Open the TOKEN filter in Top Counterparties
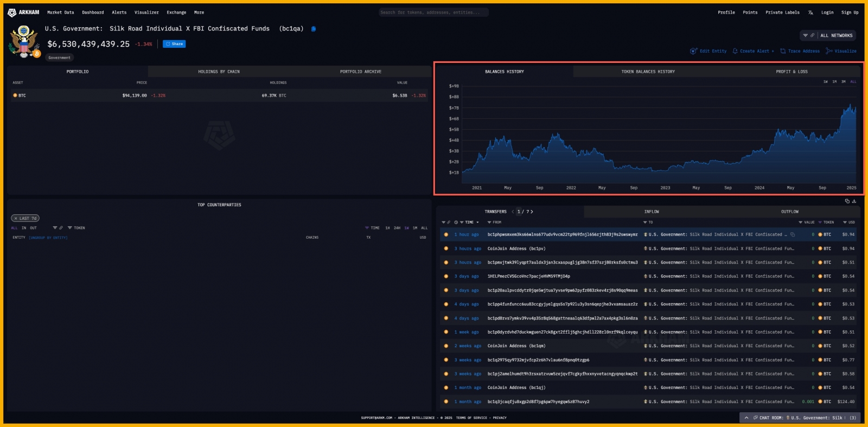The width and height of the screenshot is (868, 427). 76,228
